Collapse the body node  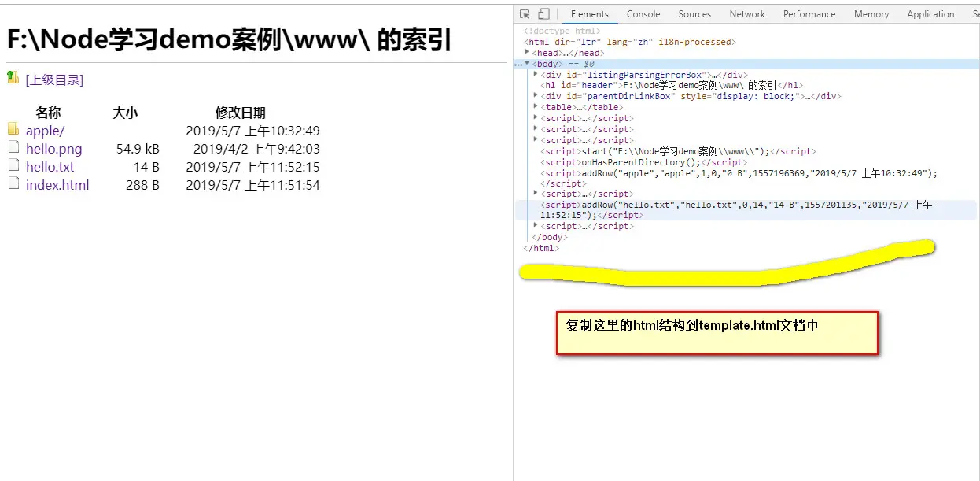click(x=528, y=64)
